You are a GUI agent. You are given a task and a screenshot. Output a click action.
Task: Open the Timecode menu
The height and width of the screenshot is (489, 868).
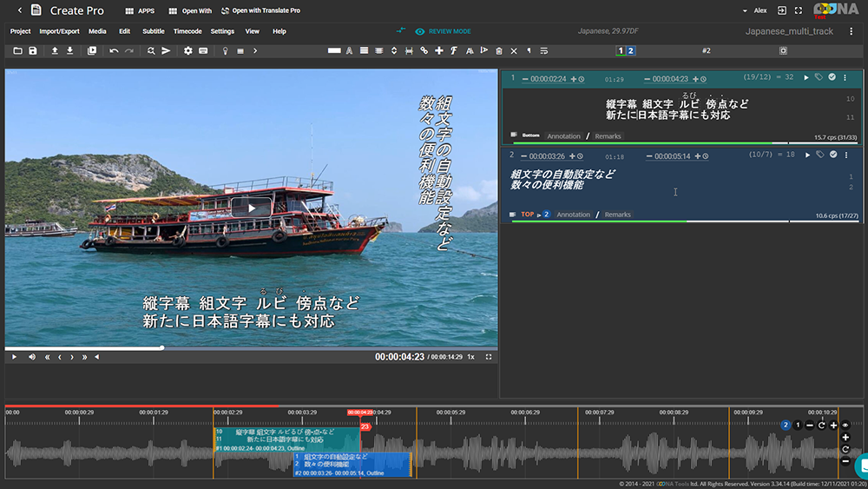pos(187,31)
